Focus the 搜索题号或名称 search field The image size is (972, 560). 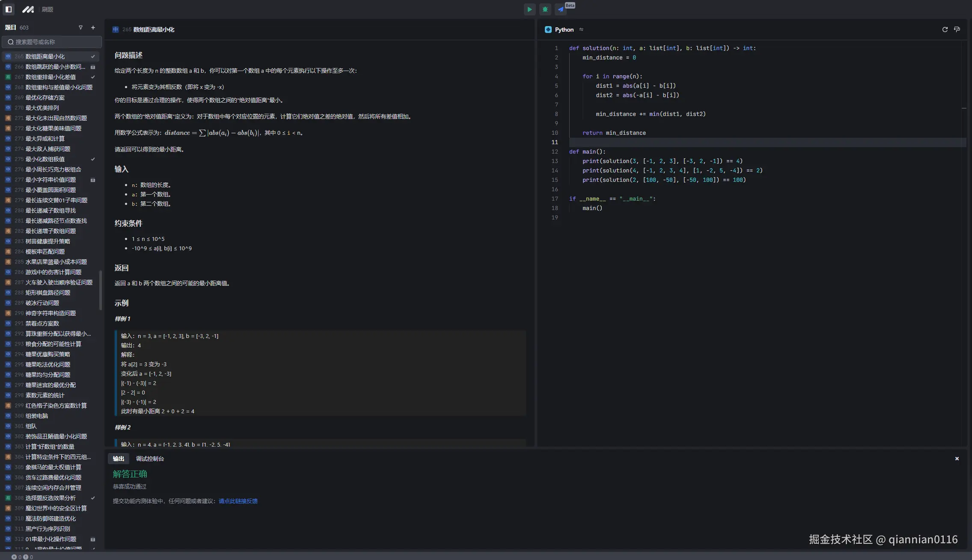(52, 42)
